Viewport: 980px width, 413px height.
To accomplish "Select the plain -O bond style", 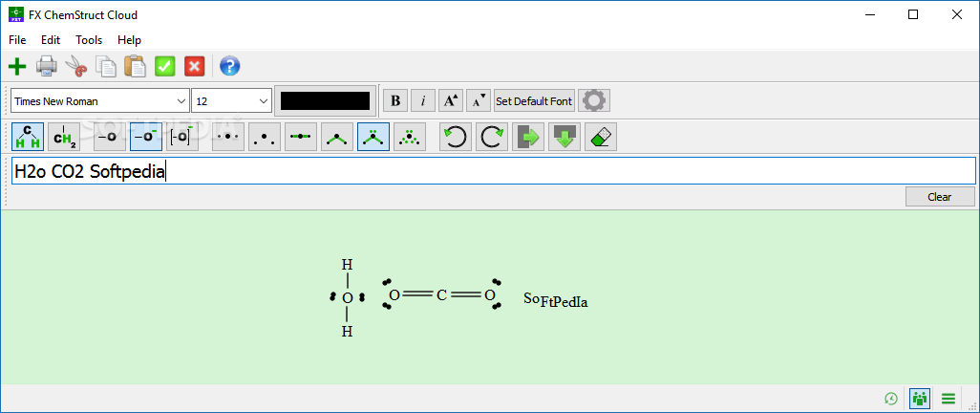I will coord(110,137).
